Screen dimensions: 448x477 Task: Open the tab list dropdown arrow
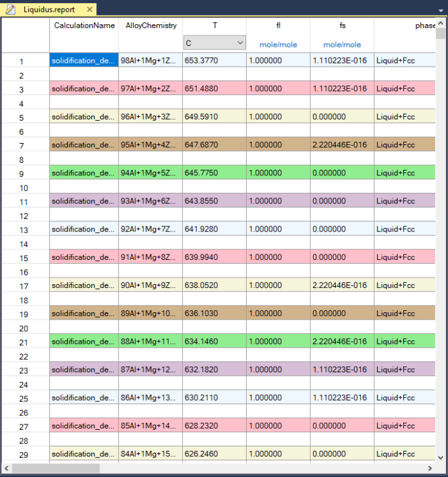point(441,11)
